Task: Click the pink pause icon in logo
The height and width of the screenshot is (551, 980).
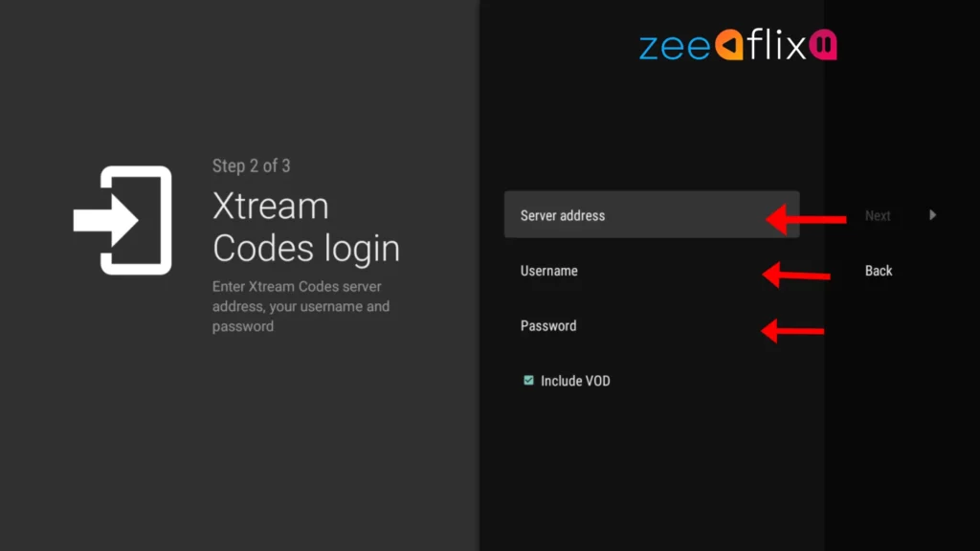Action: 823,44
